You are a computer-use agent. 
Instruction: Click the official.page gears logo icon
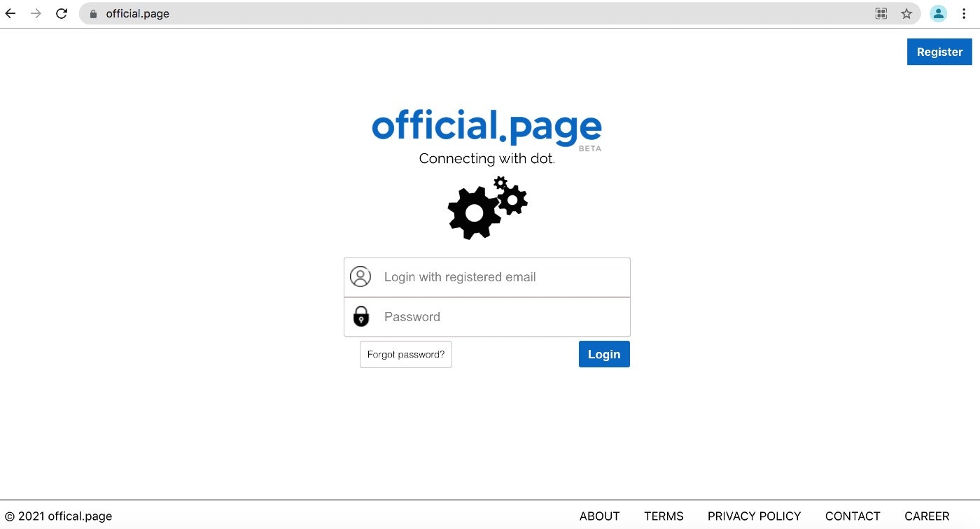487,209
